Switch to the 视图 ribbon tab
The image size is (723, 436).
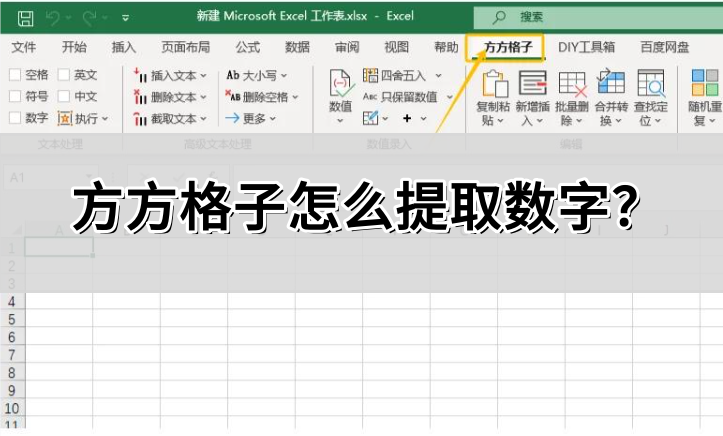click(x=397, y=47)
